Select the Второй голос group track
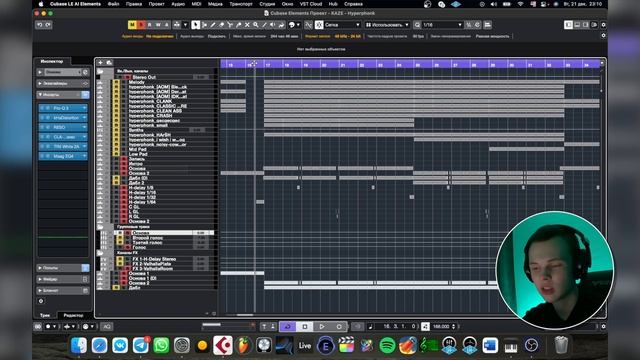The image size is (640, 360). 148,238
